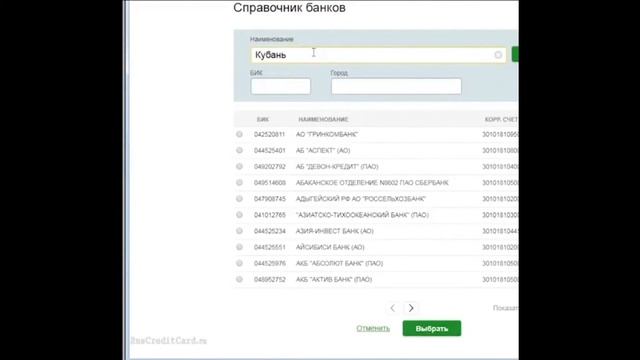
Task: Select radio for АДЫГЕЙСКИЙ РФ АО "РОССЕЛЬХОЗБАНК"
Action: 240,199
